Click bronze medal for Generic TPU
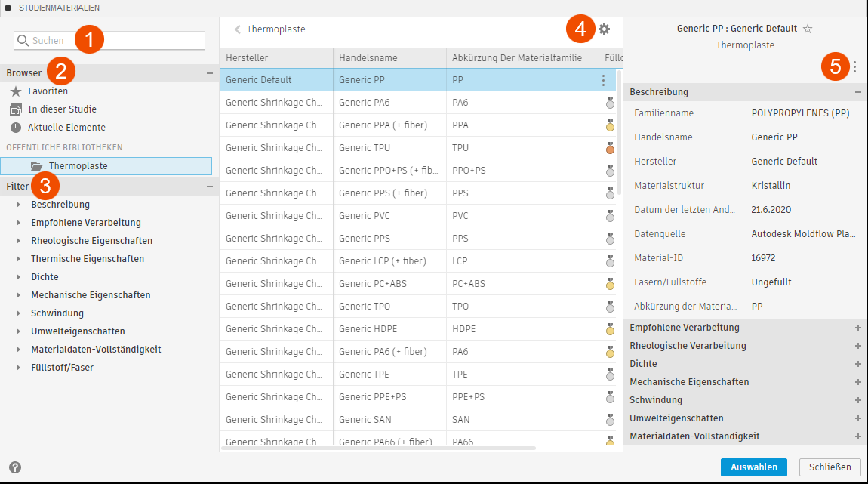The image size is (868, 484). tap(610, 148)
